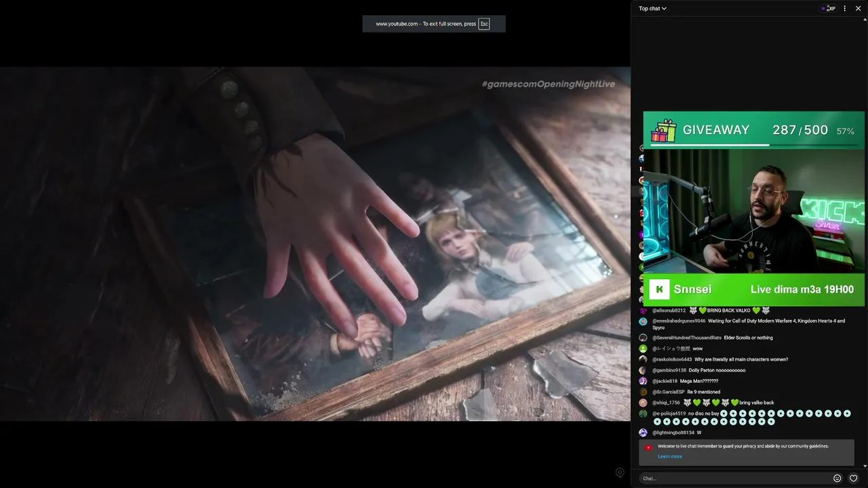
Task: Click the 'Elder Scrolls or nothing' message
Action: (x=748, y=338)
